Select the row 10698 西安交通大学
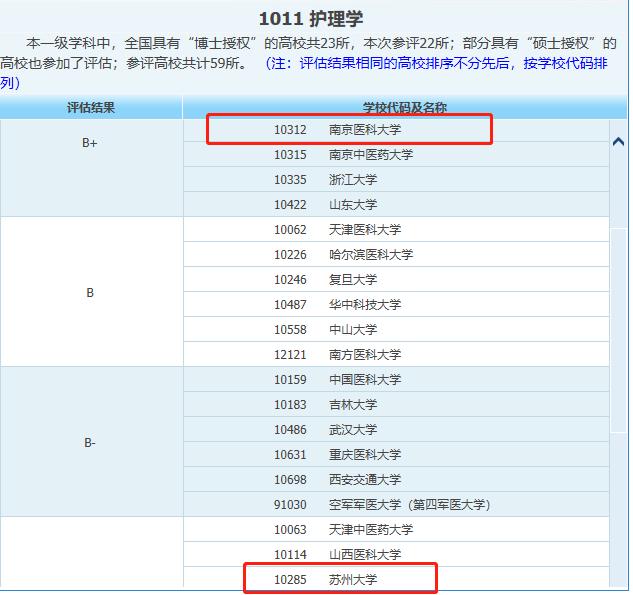The image size is (633, 595). pos(396,480)
